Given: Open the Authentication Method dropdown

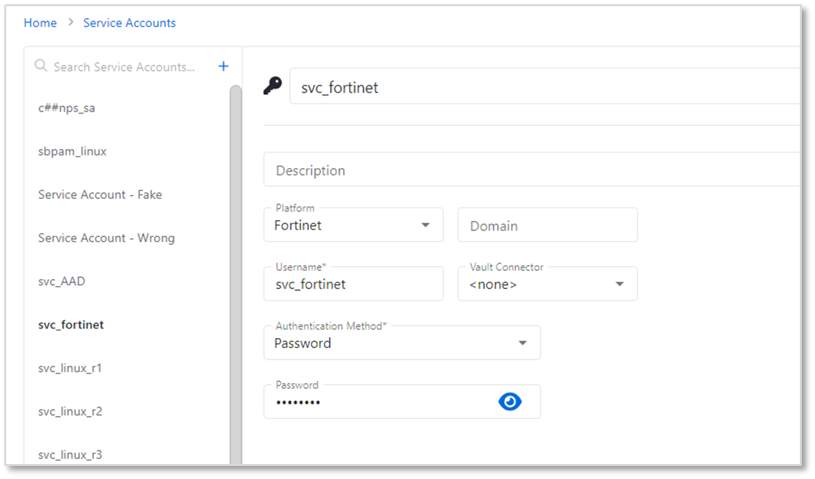Looking at the screenshot, I should click(522, 343).
